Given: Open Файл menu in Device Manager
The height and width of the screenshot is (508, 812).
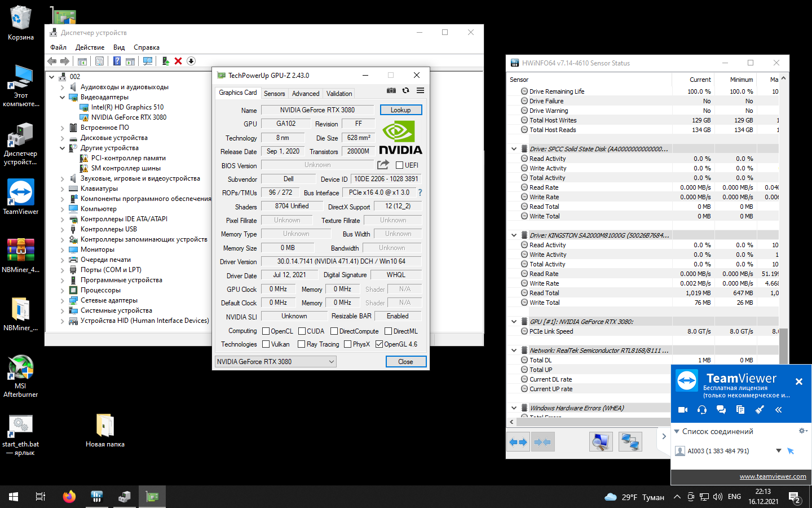Looking at the screenshot, I should (x=58, y=47).
